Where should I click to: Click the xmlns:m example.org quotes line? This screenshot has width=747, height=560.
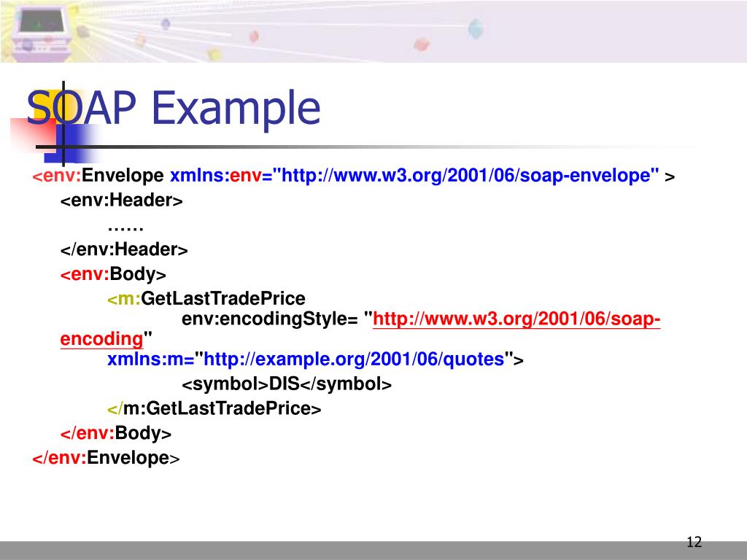pyautogui.click(x=315, y=359)
